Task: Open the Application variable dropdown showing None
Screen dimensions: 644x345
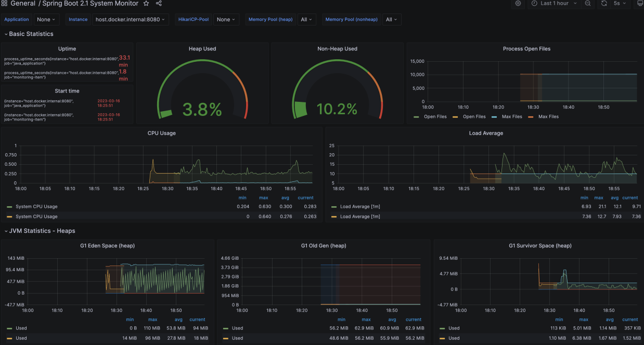Action: (x=47, y=19)
